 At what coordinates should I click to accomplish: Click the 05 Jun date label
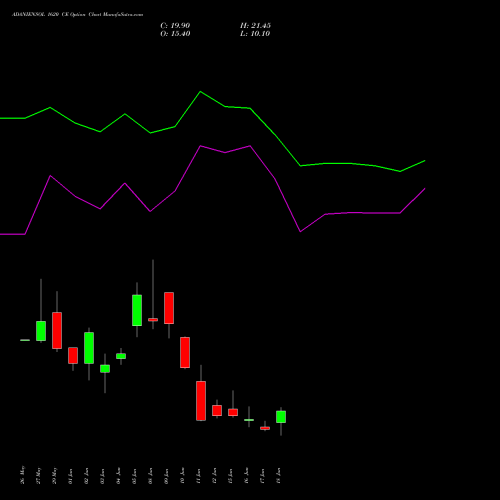pyautogui.click(x=135, y=476)
